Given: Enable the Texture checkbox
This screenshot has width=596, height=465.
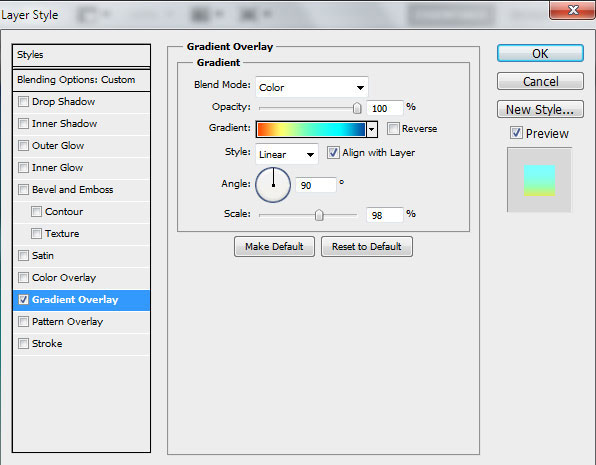Looking at the screenshot, I should tap(36, 233).
